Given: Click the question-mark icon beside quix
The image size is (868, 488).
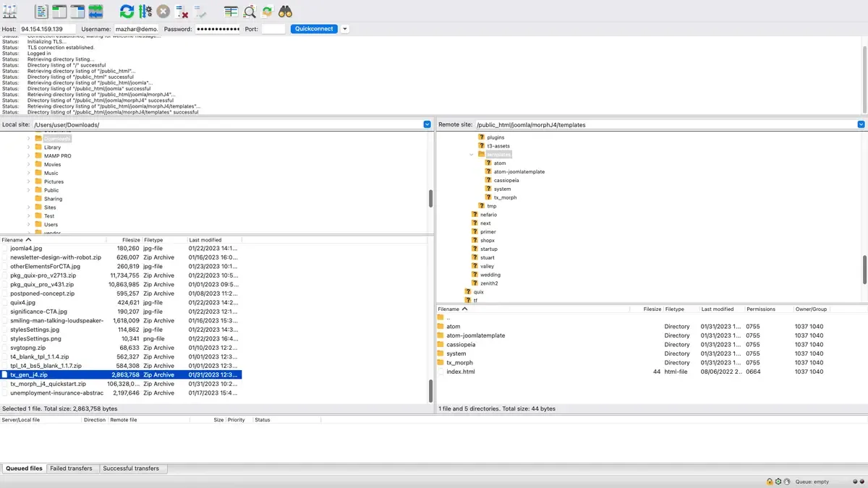Looking at the screenshot, I should pyautogui.click(x=467, y=292).
